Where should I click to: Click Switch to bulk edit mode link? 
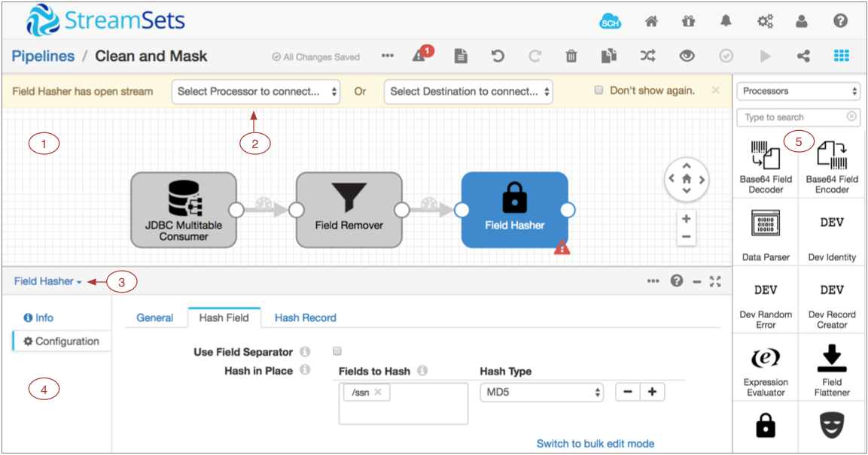595,444
